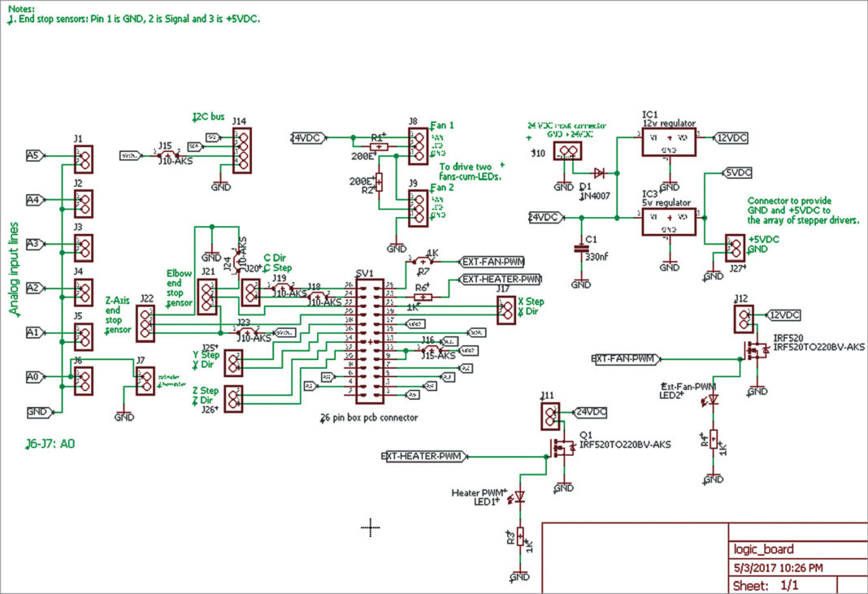Select the J14 I2C bus connector
This screenshot has width=868, height=594.
[243, 151]
